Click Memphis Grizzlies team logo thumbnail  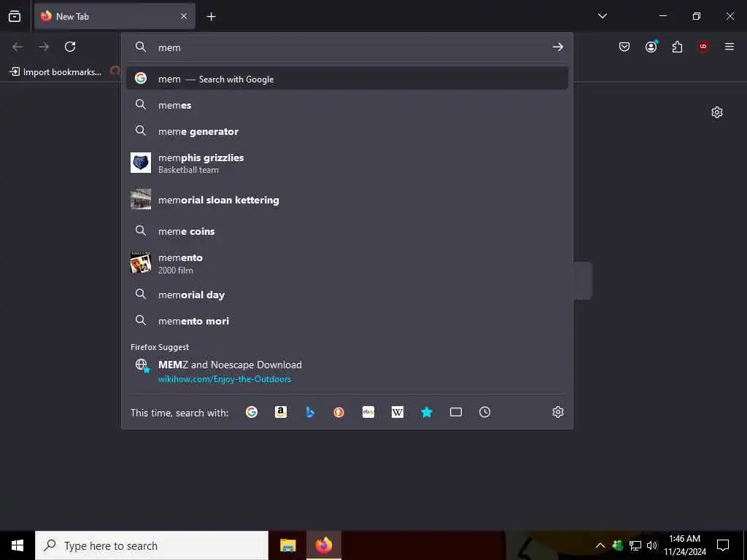point(141,163)
